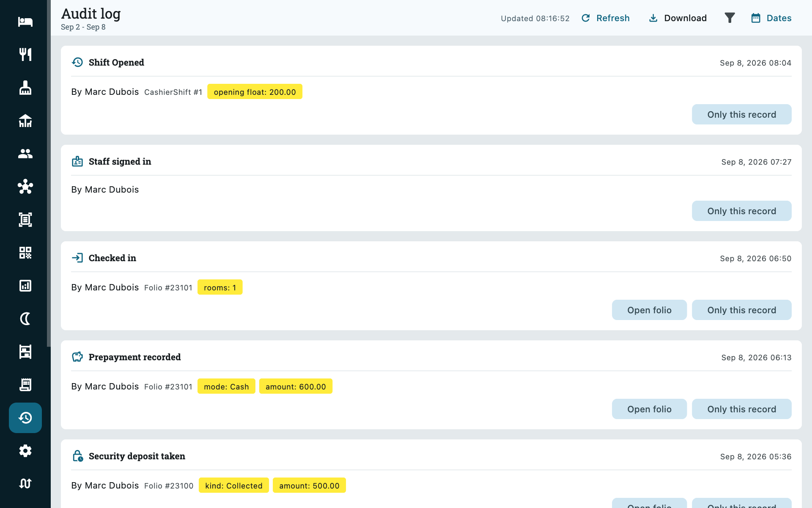This screenshot has width=812, height=508.
Task: Click Only this record for Prepayment recorded
Action: 741,409
